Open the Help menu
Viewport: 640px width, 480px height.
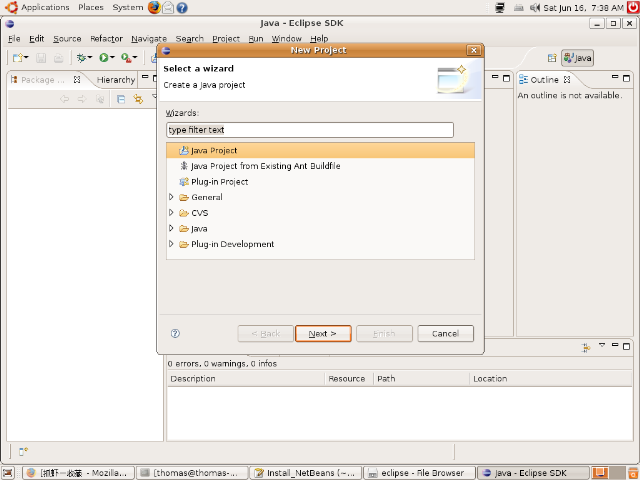319,39
